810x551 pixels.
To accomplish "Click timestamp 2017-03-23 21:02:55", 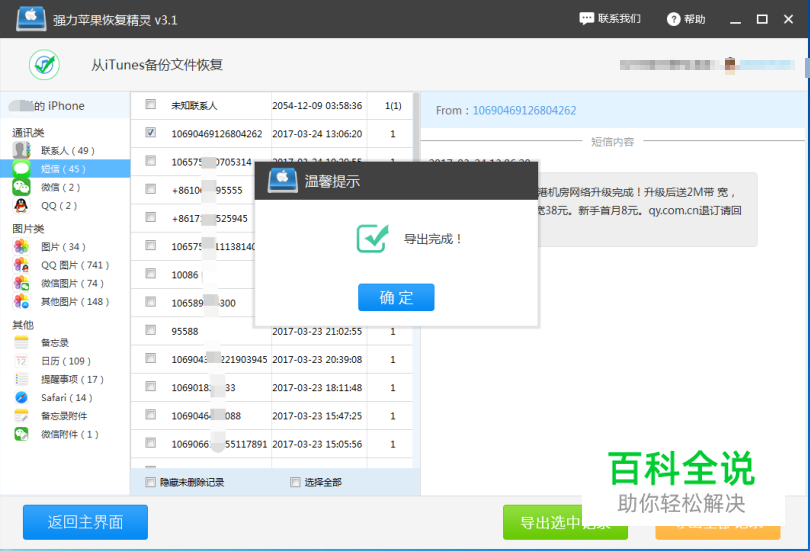I will 317,331.
